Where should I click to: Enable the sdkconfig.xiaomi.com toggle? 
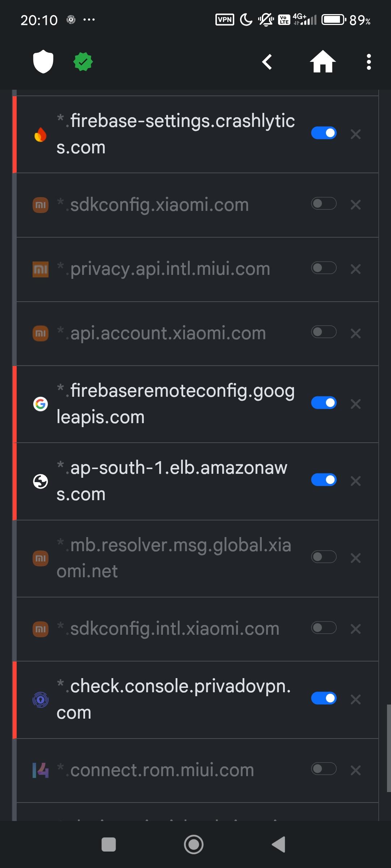click(x=324, y=204)
